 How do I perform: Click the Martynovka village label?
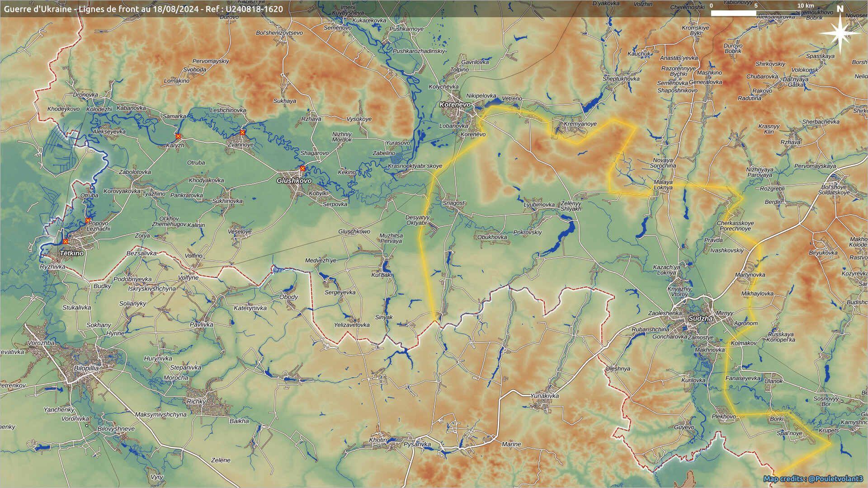(750, 275)
